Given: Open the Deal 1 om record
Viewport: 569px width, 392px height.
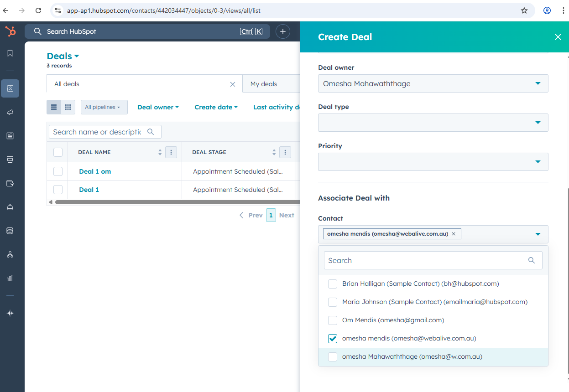Looking at the screenshot, I should [95, 171].
